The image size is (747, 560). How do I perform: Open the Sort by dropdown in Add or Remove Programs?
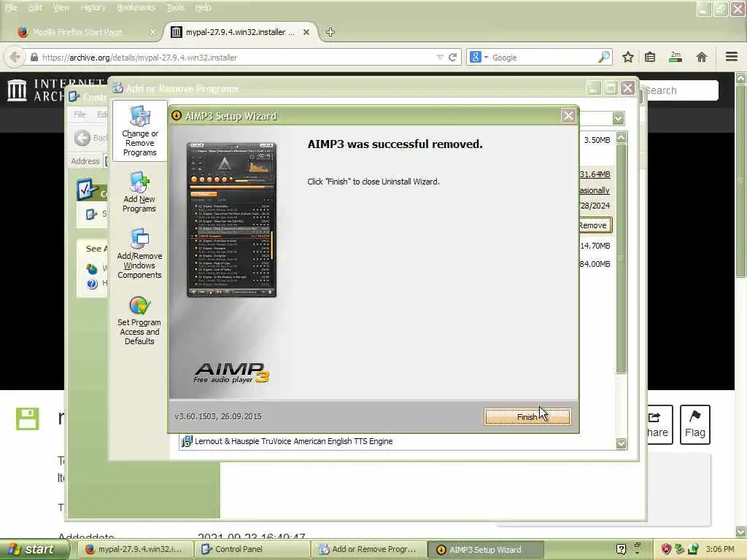point(619,118)
